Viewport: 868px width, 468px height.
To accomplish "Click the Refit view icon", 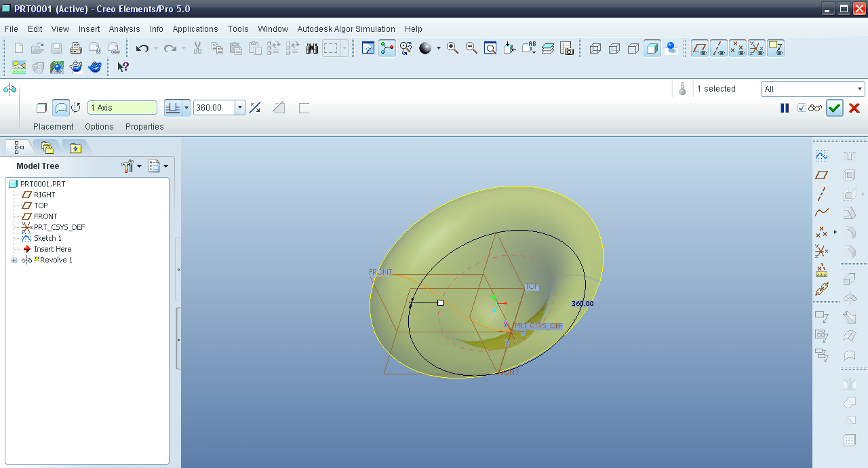I will 490,48.
